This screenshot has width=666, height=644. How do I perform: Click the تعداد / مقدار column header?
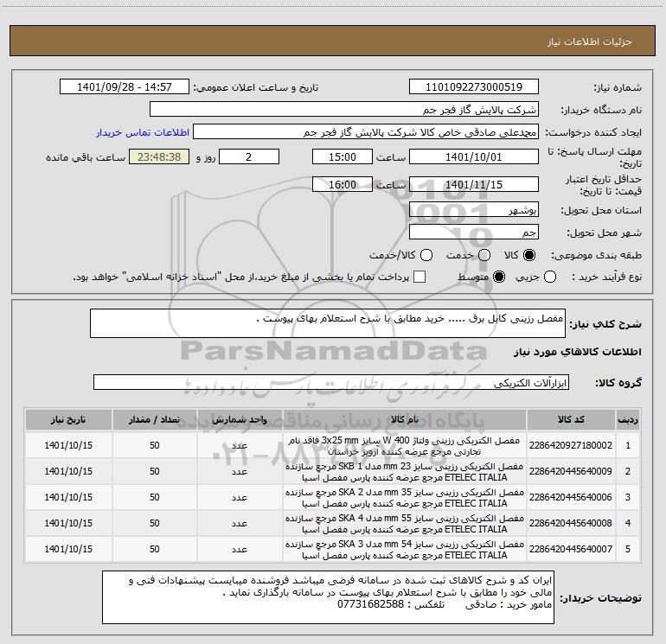pyautogui.click(x=154, y=419)
